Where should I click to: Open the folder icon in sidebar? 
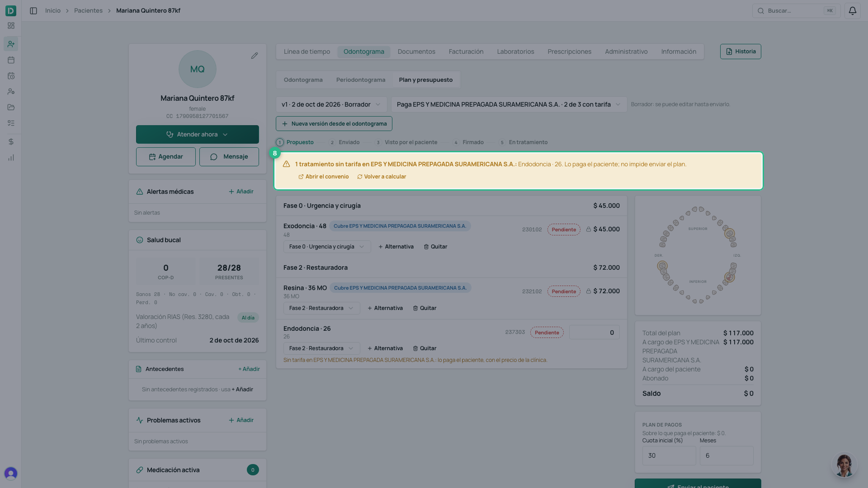point(11,107)
